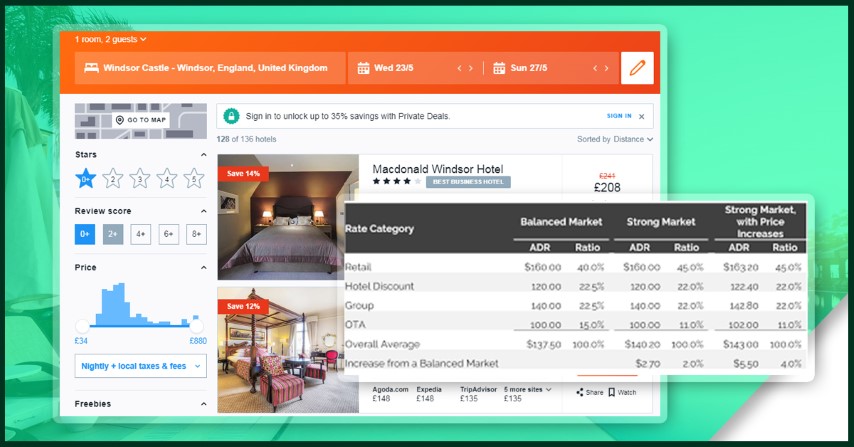
Task: Select review score 0+ filter
Action: pyautogui.click(x=84, y=234)
